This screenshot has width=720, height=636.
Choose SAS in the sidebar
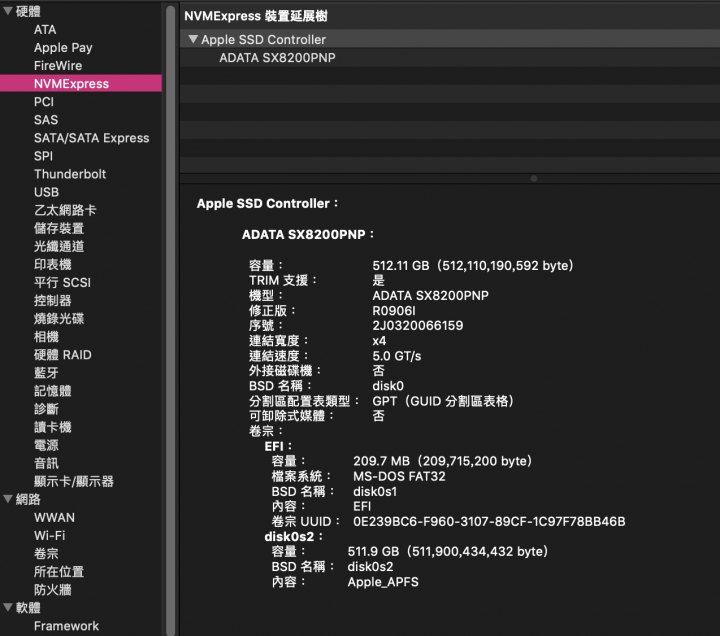pyautogui.click(x=46, y=120)
